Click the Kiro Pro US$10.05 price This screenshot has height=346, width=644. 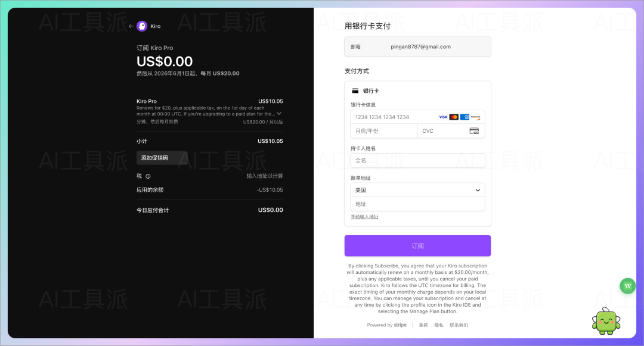click(x=270, y=101)
